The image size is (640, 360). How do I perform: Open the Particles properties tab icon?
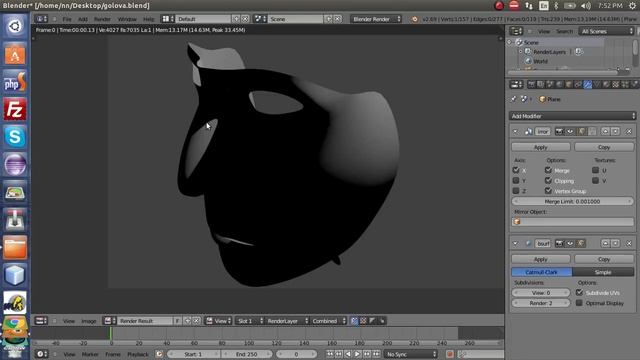tap(625, 84)
